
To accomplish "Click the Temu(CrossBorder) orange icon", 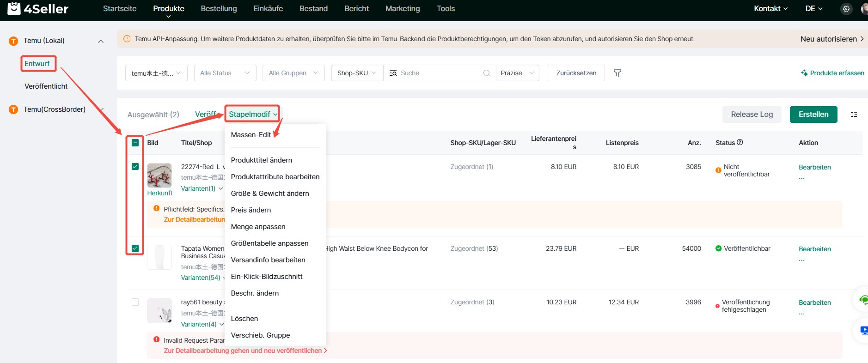I will (13, 109).
